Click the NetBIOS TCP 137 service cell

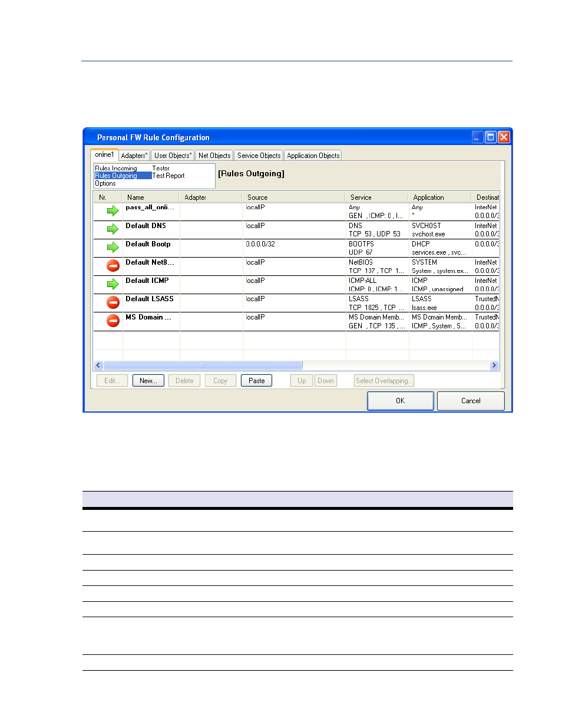pyautogui.click(x=376, y=266)
